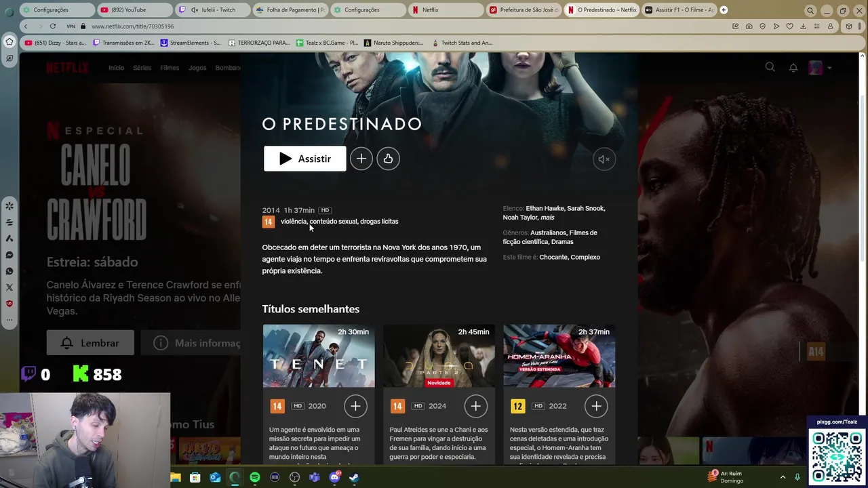Open a new browser tab
Screen dimensions: 868x488
[x=724, y=9]
